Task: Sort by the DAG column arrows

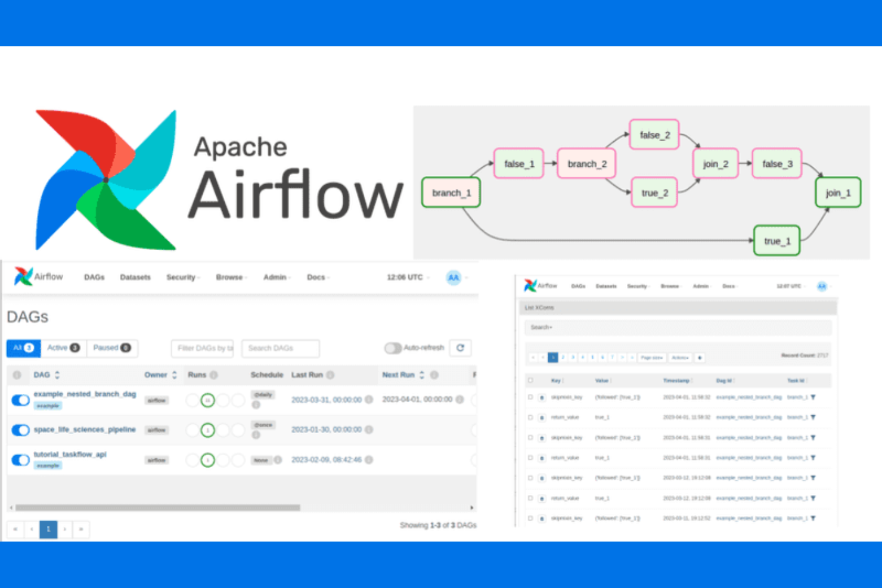Action: point(57,375)
